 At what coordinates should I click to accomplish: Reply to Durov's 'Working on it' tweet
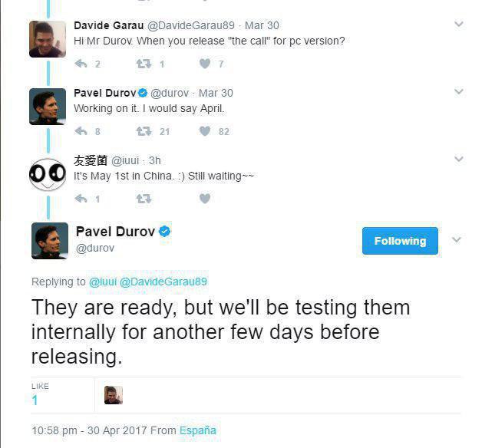point(81,131)
